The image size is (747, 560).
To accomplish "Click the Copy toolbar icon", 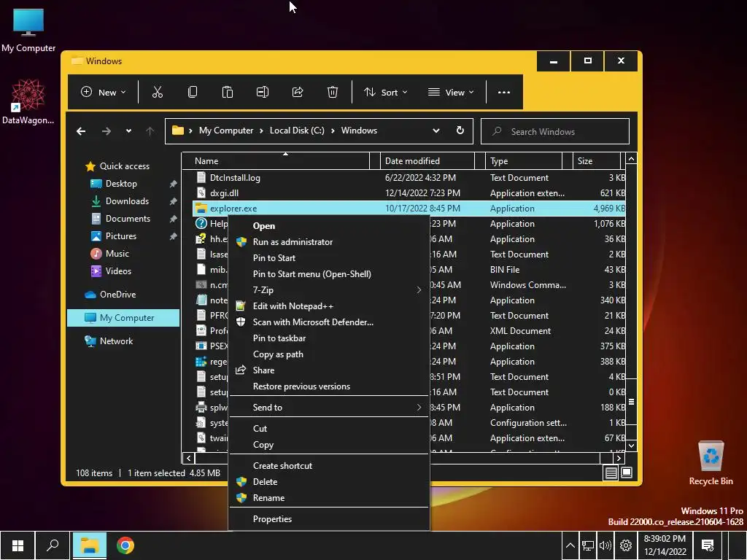I will coord(193,92).
